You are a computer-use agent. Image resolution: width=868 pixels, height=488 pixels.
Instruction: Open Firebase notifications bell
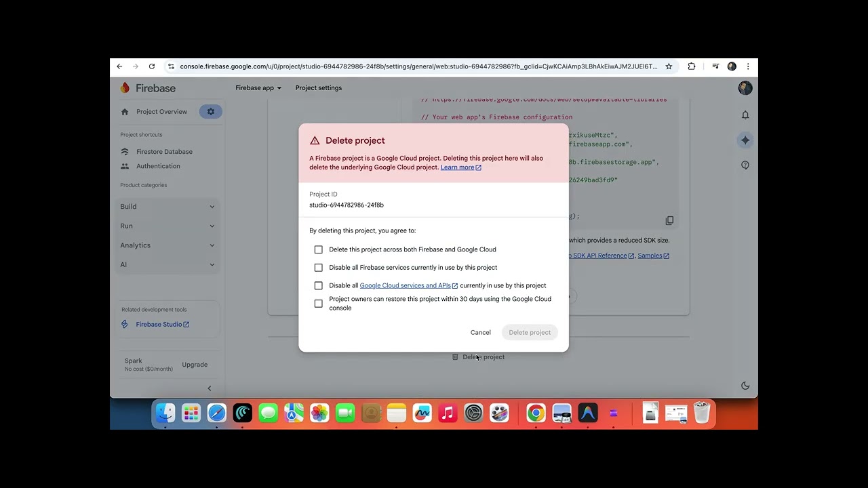pyautogui.click(x=745, y=115)
